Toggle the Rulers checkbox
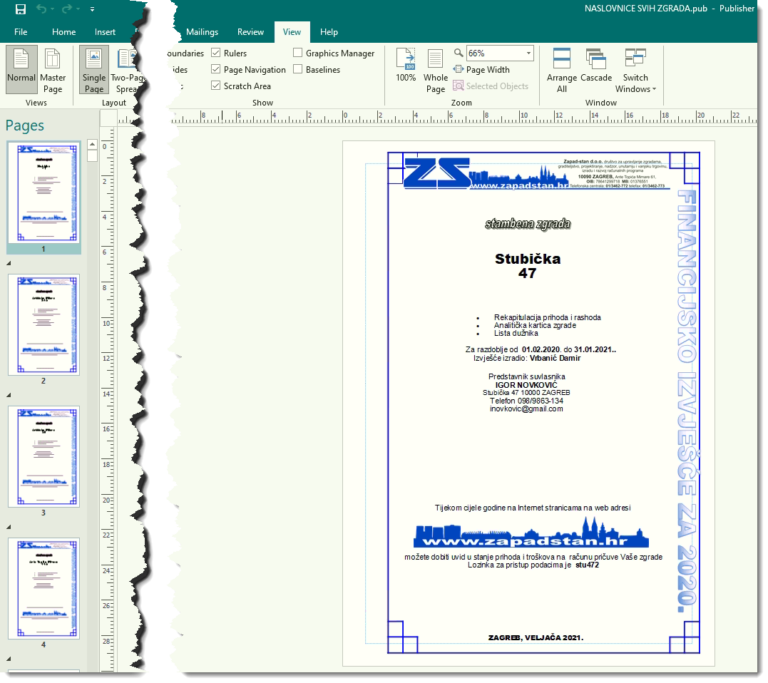The image size is (768, 683). pyautogui.click(x=217, y=54)
